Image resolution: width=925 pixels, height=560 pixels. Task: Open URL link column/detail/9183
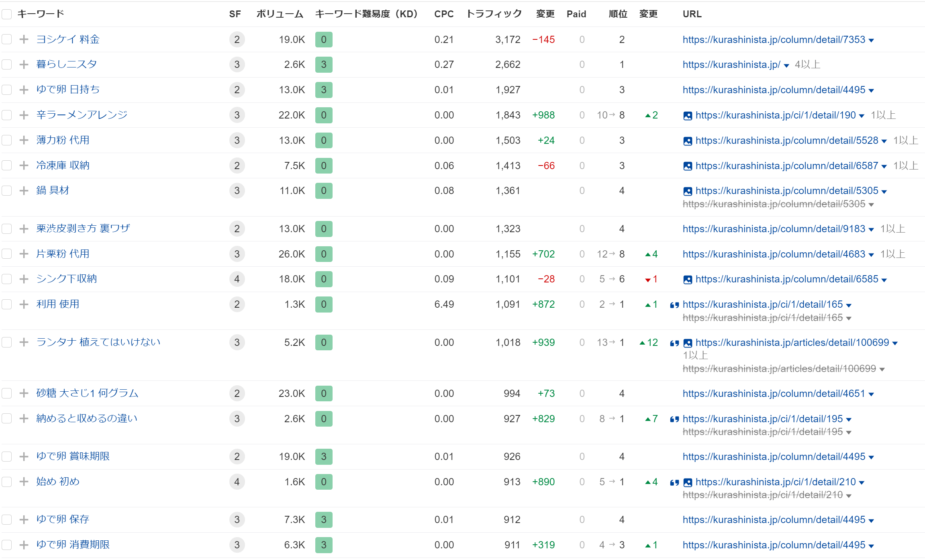[774, 229]
